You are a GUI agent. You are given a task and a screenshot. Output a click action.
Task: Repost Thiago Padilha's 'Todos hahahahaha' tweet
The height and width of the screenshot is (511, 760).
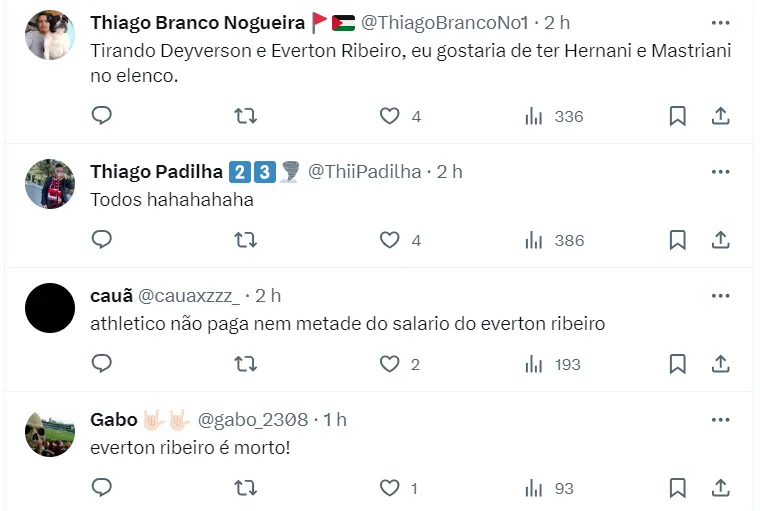(245, 240)
